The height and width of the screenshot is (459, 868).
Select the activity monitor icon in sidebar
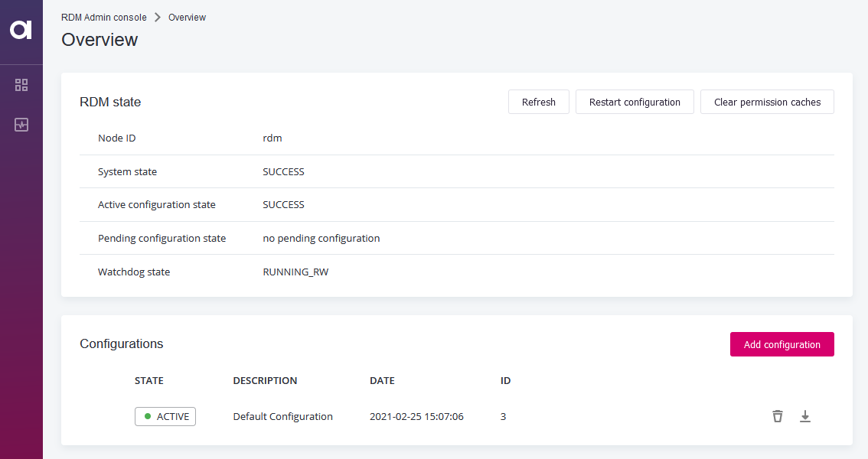tap(21, 124)
